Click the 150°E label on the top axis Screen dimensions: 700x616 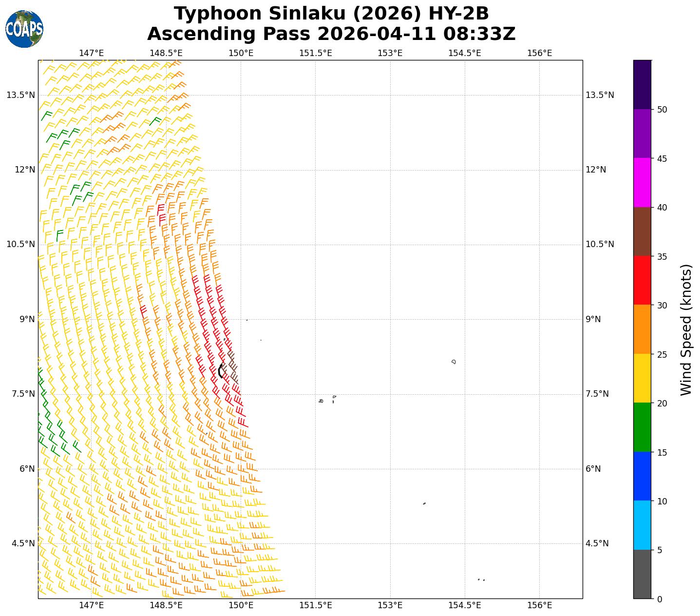pos(241,53)
